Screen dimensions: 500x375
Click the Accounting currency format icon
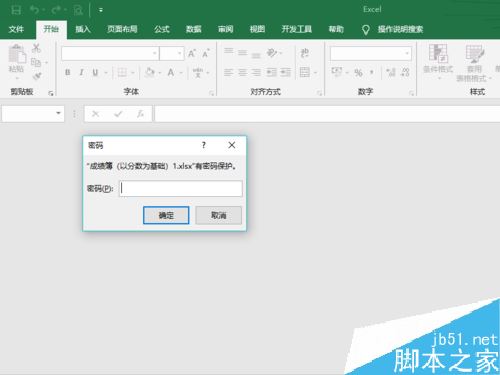336,72
